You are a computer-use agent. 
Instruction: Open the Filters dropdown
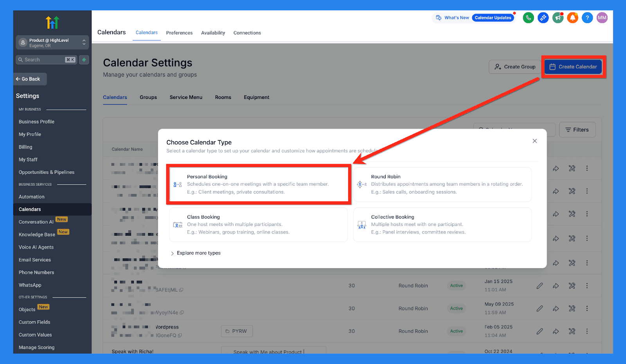point(577,130)
